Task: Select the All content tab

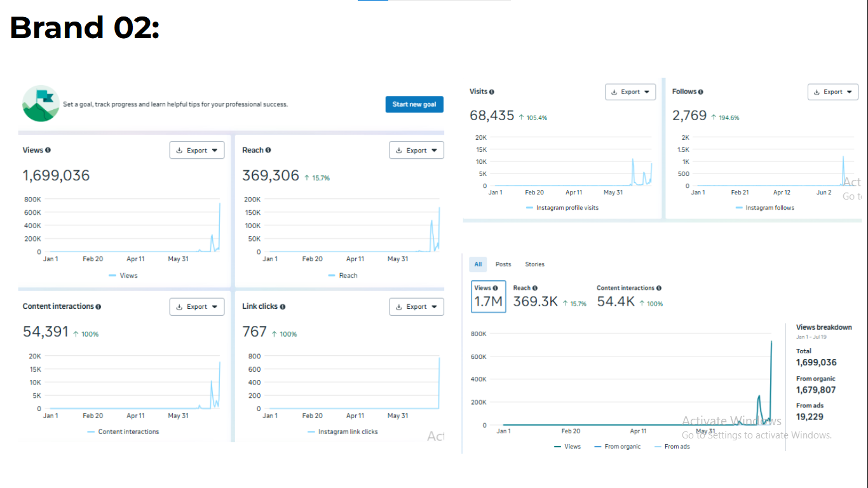Action: (x=478, y=264)
